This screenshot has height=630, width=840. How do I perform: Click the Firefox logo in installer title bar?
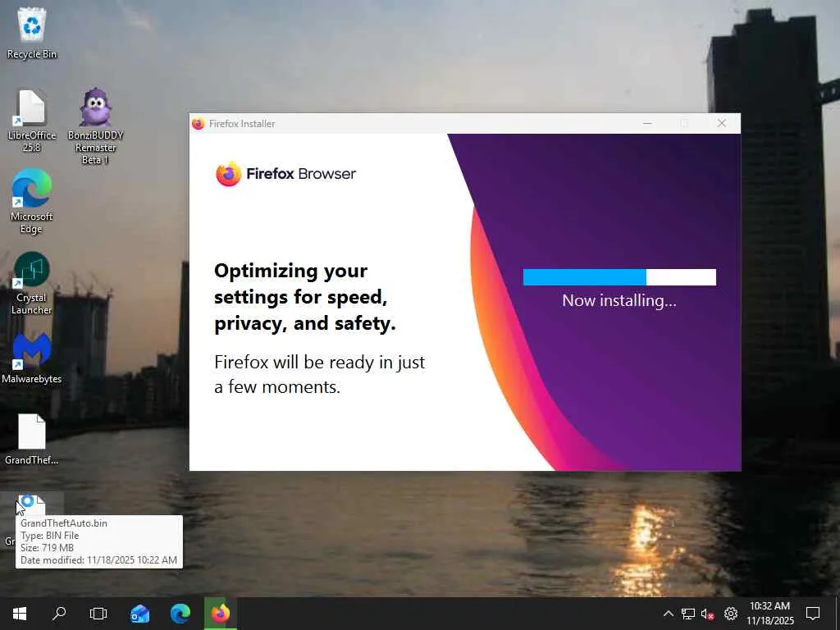[199, 124]
